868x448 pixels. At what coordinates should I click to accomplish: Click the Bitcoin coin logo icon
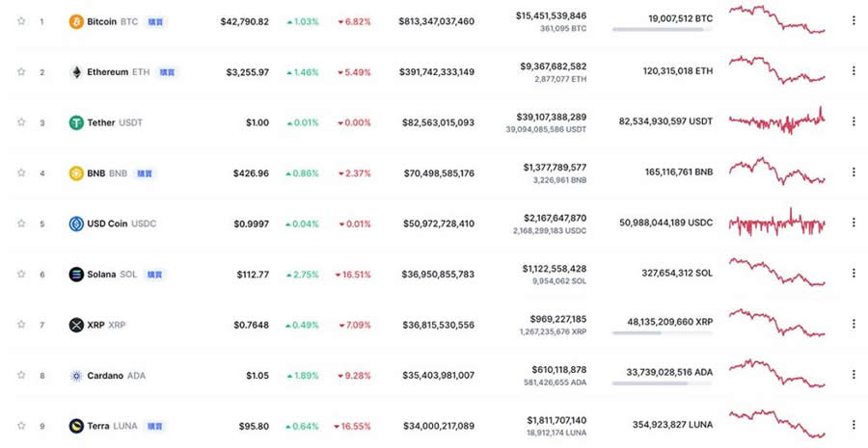point(76,21)
